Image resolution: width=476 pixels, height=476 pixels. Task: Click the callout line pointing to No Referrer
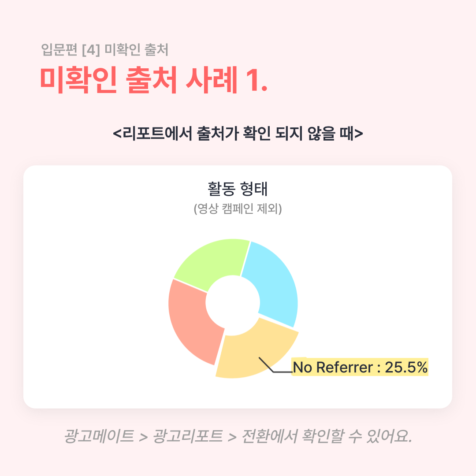click(275, 365)
